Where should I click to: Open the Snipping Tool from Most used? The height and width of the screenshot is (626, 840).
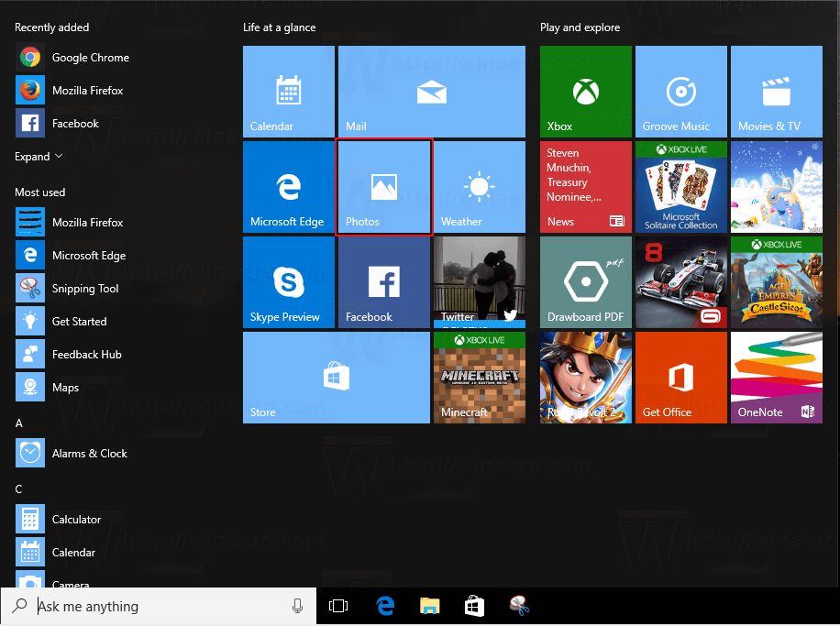(x=83, y=288)
